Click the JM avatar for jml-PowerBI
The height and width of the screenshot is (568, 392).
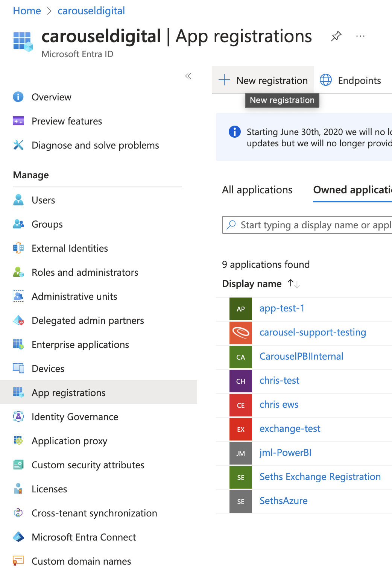pyautogui.click(x=241, y=453)
